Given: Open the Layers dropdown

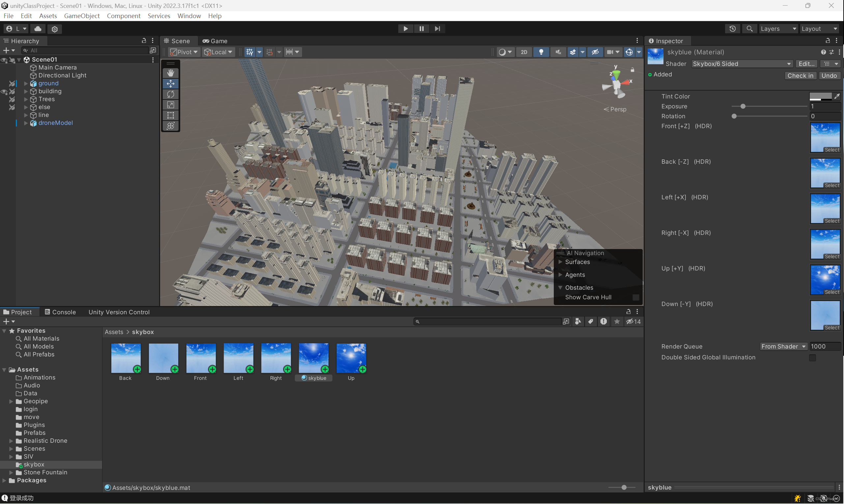Looking at the screenshot, I should coord(778,29).
